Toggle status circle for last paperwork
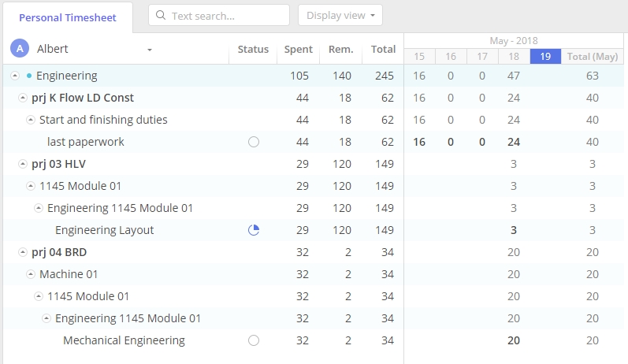 click(x=253, y=142)
